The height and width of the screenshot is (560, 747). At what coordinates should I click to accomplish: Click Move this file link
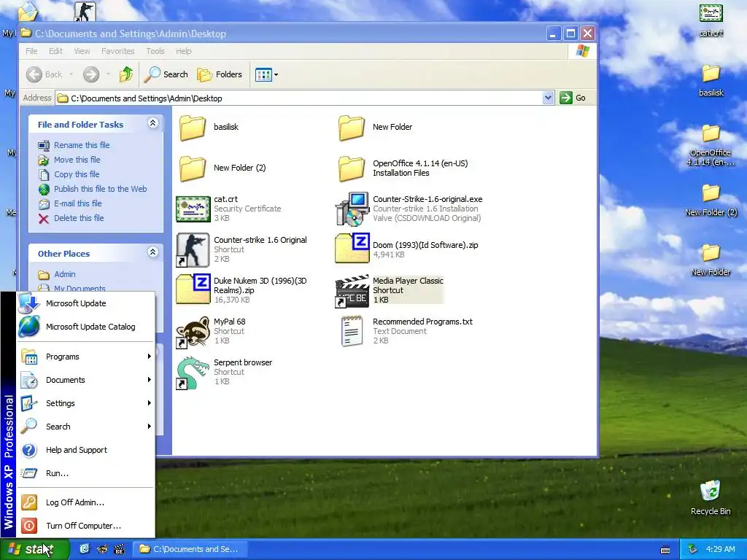77,160
